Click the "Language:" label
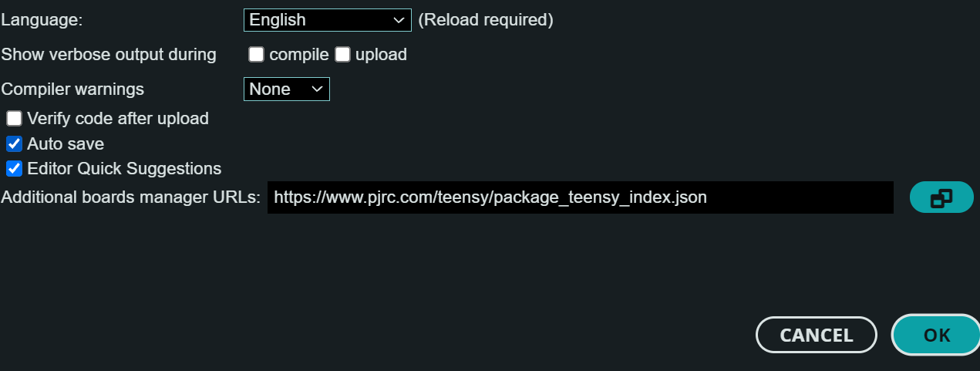 pos(42,20)
